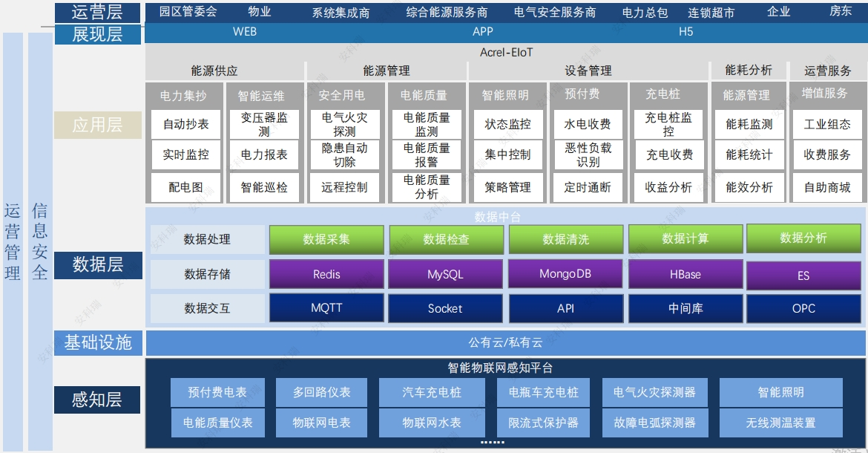Image resolution: width=868 pixels, height=453 pixels.
Task: Select the MQTT data interaction module
Action: (325, 308)
